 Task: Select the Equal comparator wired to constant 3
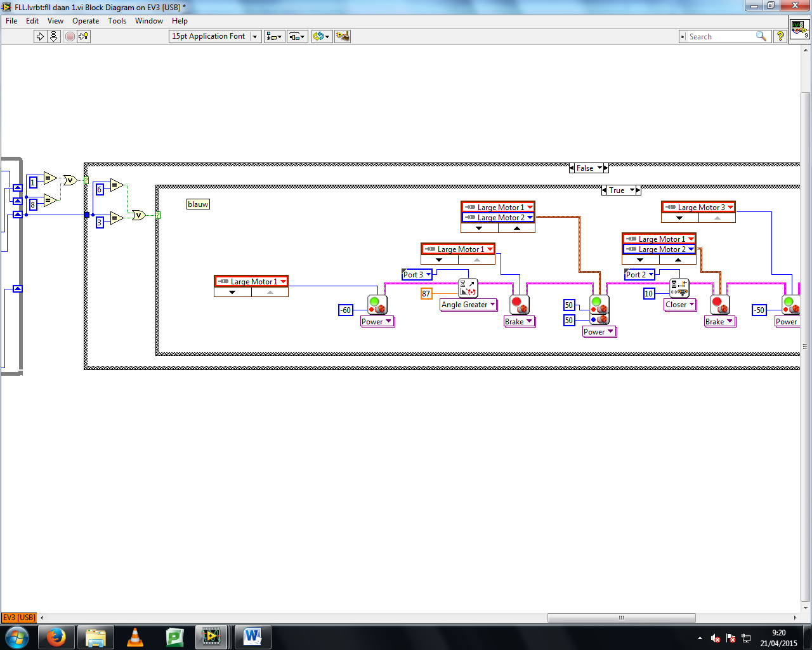tap(117, 218)
